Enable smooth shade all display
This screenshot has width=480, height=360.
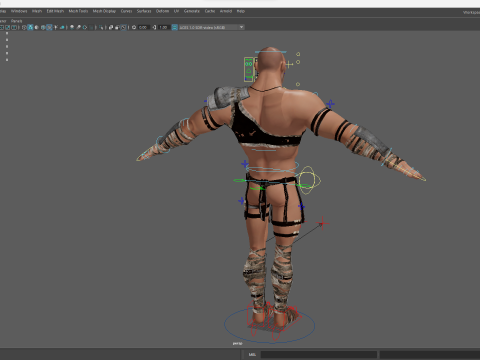pyautogui.click(x=30, y=27)
